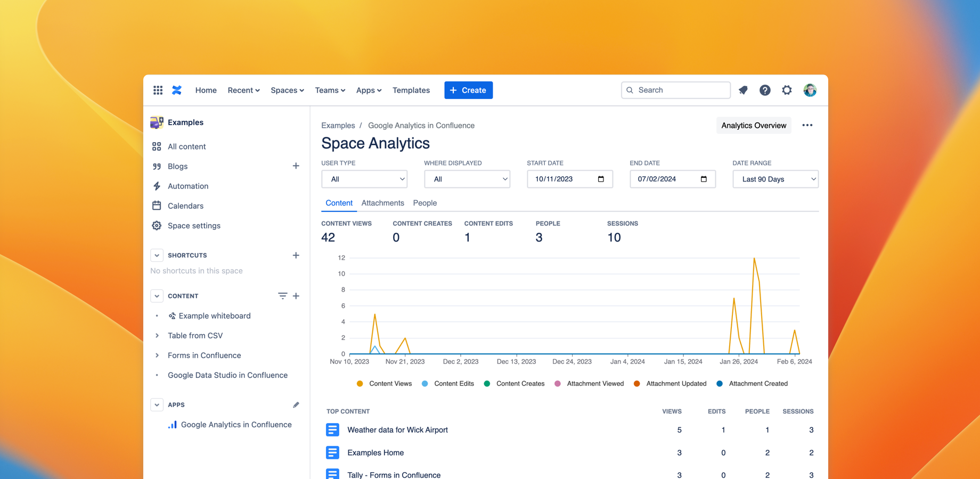
Task: Collapse the Shortcuts section
Action: click(157, 255)
